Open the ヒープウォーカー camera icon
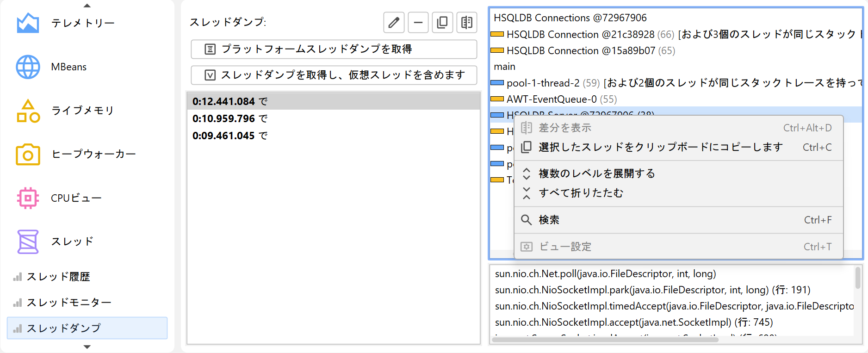The height and width of the screenshot is (353, 868). (x=28, y=154)
